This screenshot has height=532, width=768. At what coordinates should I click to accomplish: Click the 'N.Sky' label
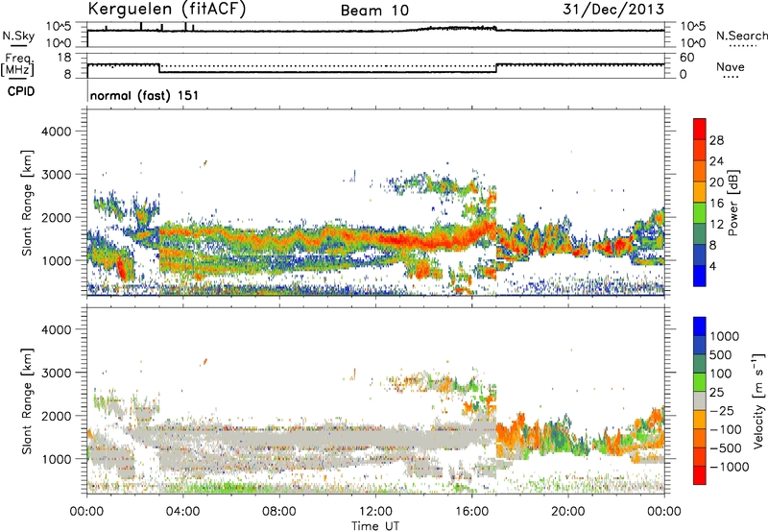[18, 36]
